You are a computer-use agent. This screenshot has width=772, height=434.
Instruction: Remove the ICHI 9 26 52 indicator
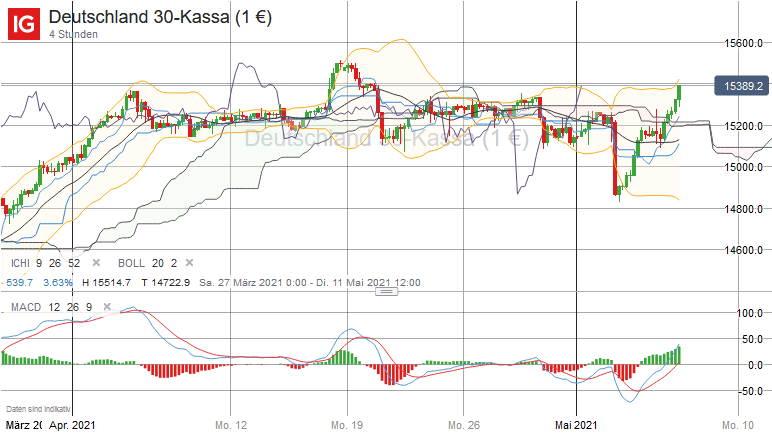point(96,263)
